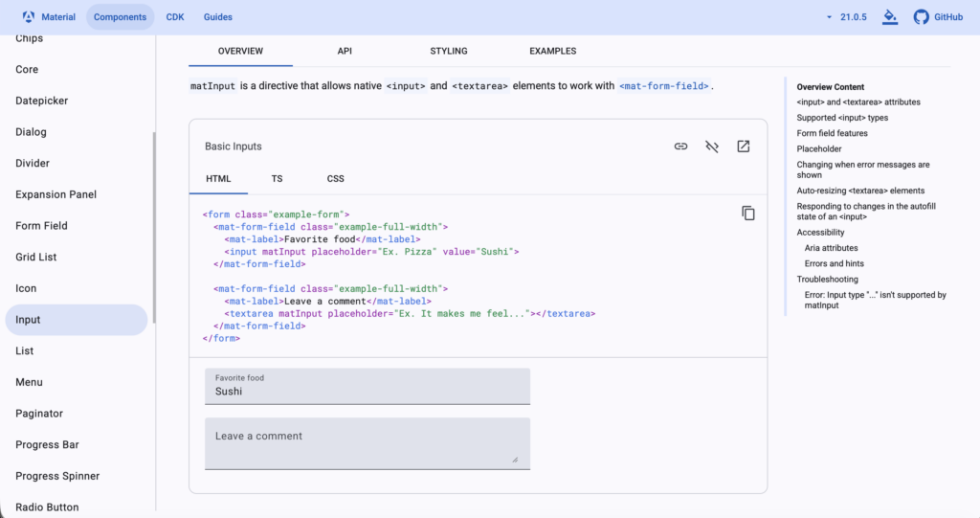
Task: Hide code with the crossed-out code icon
Action: click(712, 146)
